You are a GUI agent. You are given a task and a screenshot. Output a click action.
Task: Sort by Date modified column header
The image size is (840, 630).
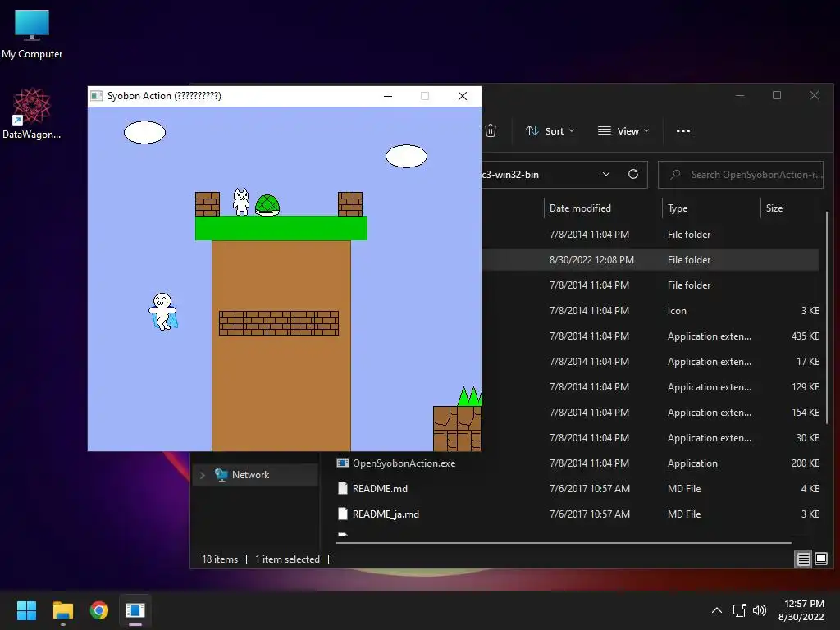point(580,208)
